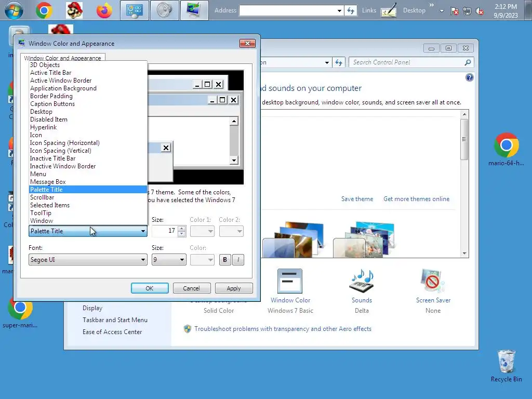Open the Color 2 swatch picker

tap(231, 231)
